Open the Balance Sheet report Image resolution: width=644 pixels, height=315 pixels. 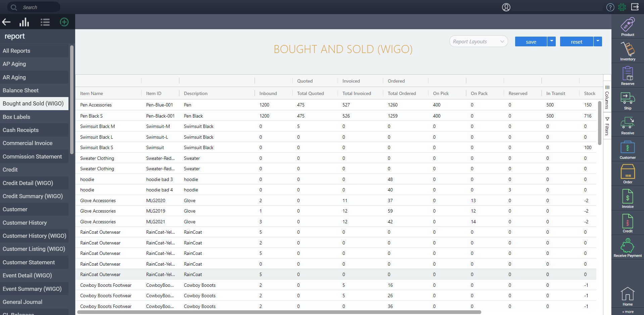[34, 90]
